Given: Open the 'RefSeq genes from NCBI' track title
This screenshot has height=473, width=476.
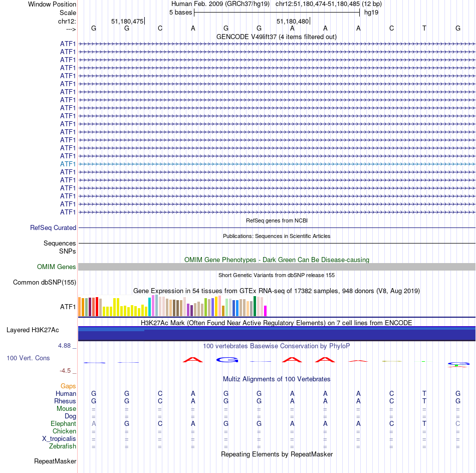Looking at the screenshot, I should click(277, 220).
